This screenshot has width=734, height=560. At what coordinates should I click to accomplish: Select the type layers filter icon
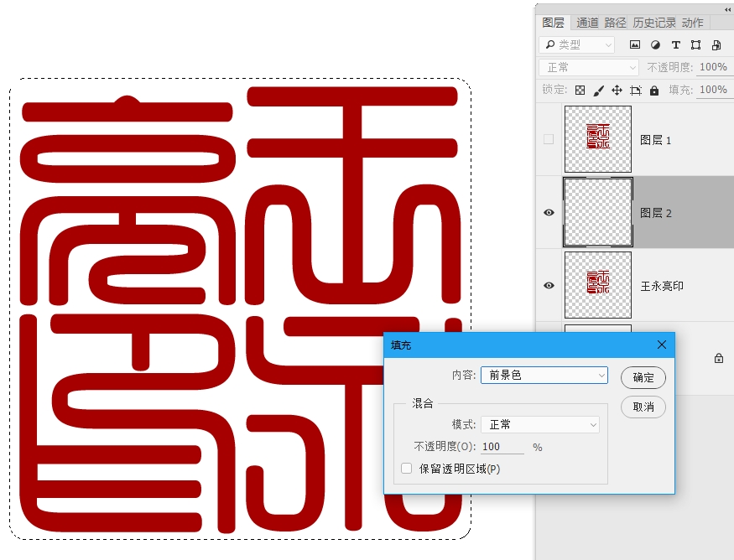pyautogui.click(x=676, y=44)
